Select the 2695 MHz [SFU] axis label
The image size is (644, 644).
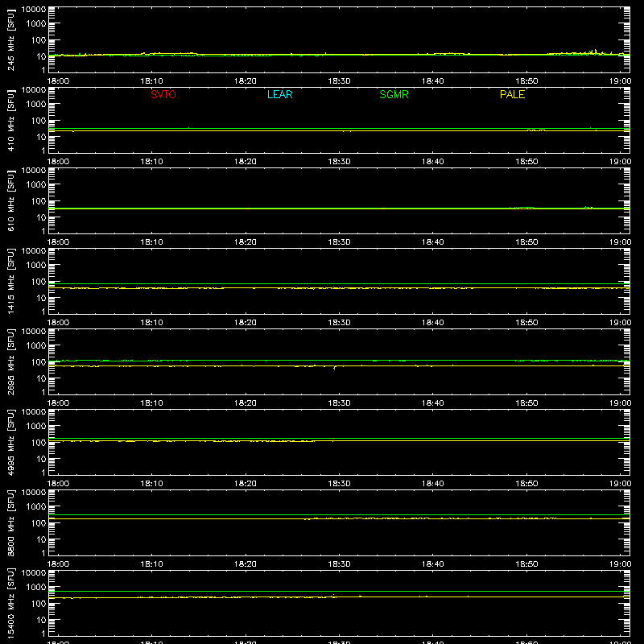click(x=10, y=361)
